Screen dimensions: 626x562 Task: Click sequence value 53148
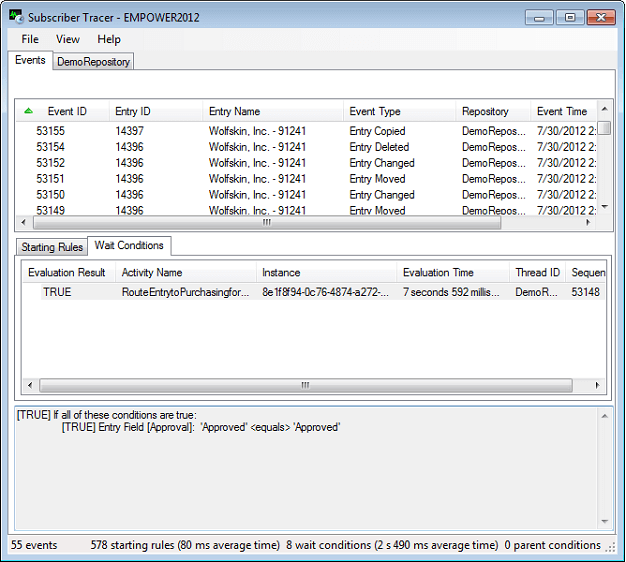(x=585, y=292)
